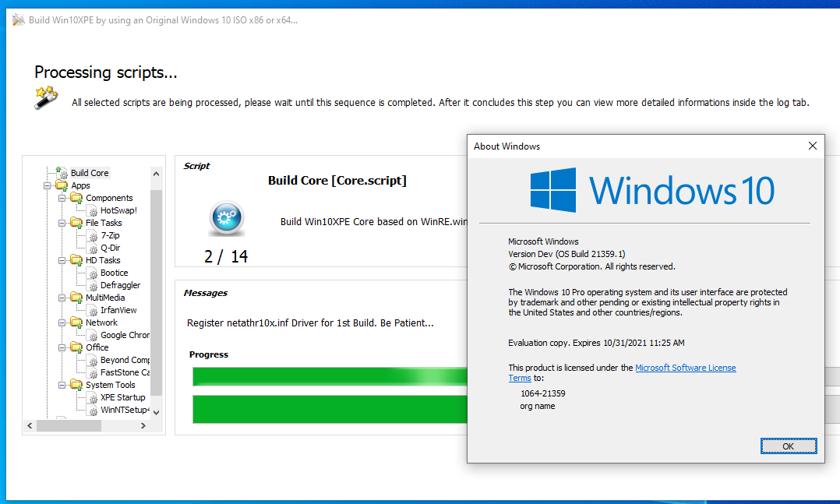Viewport: 840px width, 504px height.
Task: Collapse the MultiMedia tree node
Action: point(62,298)
